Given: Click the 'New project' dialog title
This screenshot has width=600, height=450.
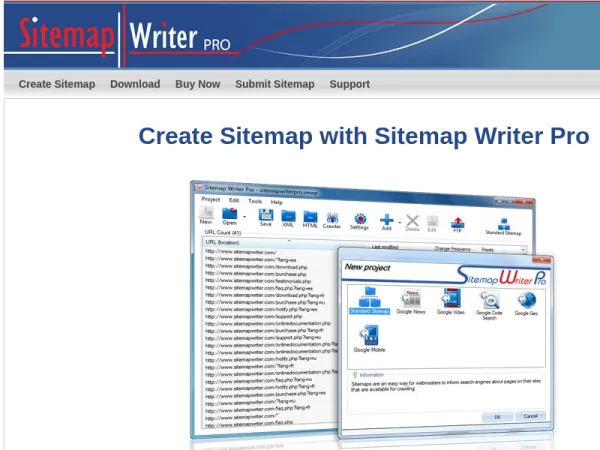Looking at the screenshot, I should click(x=367, y=267).
